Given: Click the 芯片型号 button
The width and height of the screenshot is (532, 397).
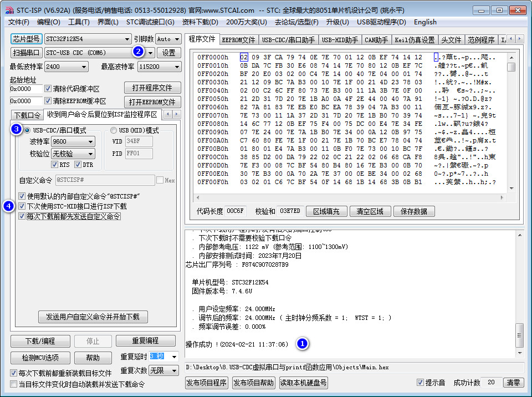Looking at the screenshot, I should tap(26, 39).
